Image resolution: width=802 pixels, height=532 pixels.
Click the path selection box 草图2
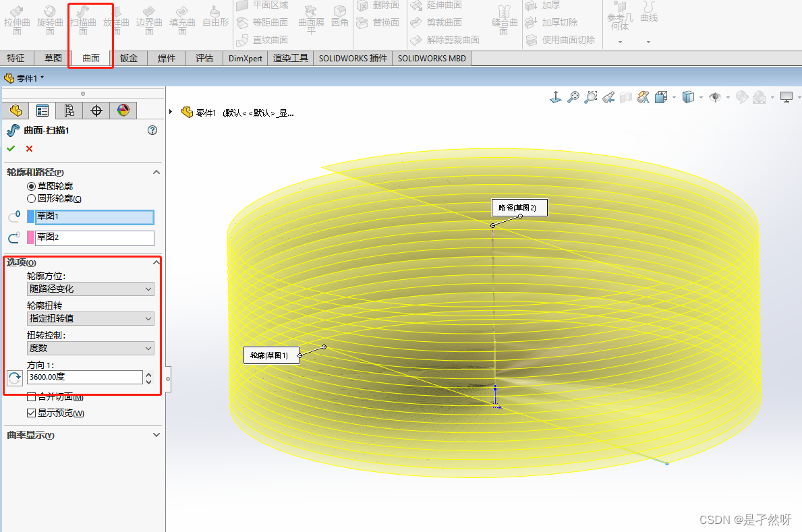click(x=94, y=237)
